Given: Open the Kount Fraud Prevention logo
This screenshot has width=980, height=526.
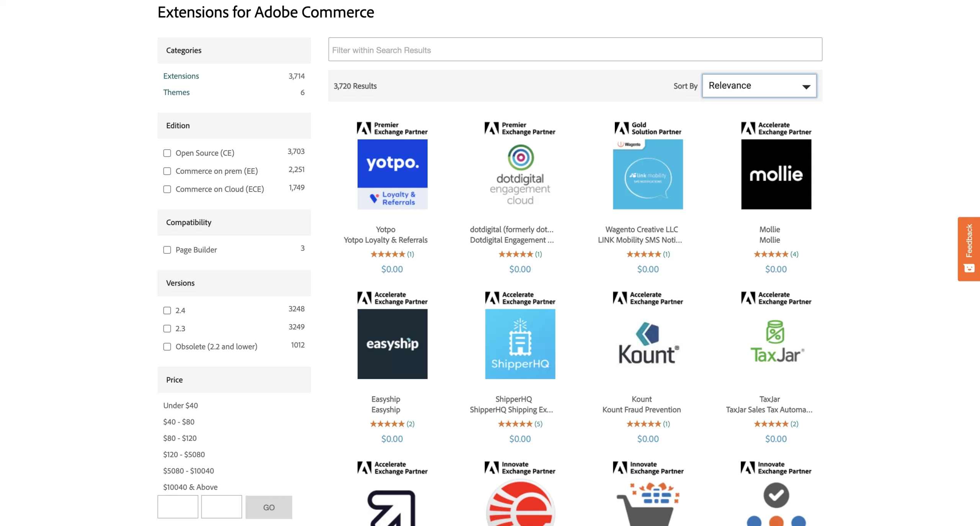Looking at the screenshot, I should click(647, 344).
